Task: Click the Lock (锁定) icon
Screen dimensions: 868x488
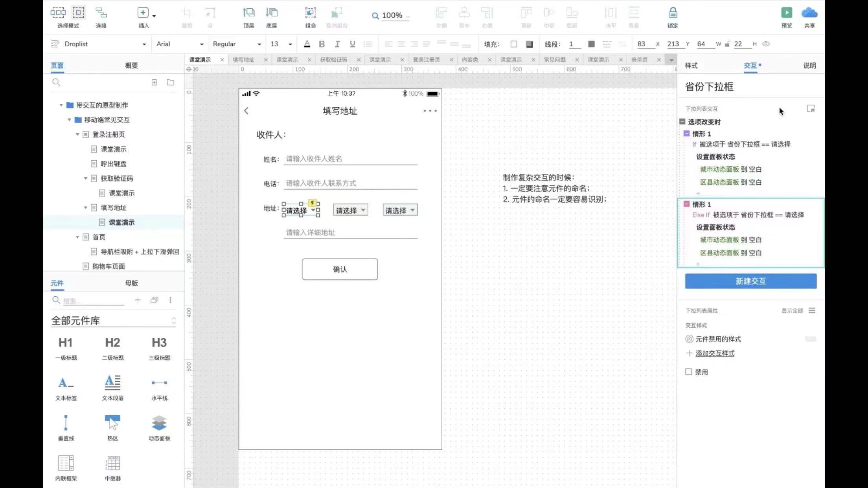Action: click(x=673, y=13)
